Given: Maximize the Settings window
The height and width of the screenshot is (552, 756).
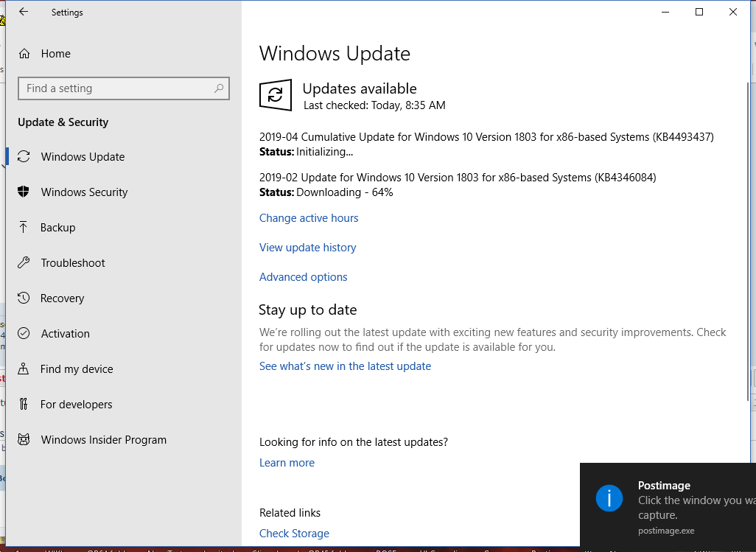Looking at the screenshot, I should [x=699, y=12].
